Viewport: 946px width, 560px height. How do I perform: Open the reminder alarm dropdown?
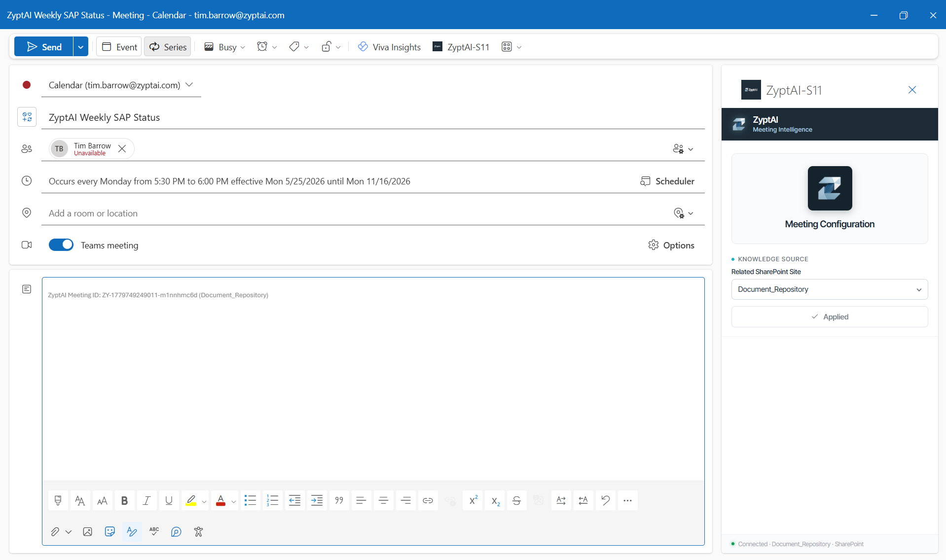point(267,47)
